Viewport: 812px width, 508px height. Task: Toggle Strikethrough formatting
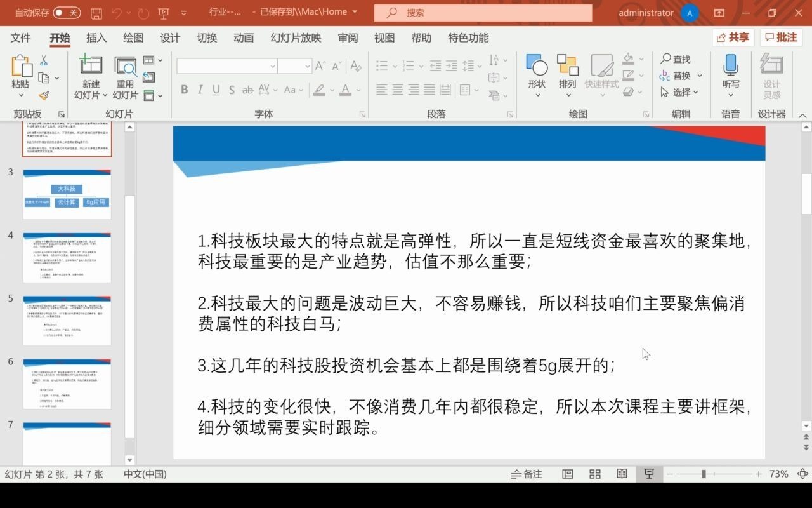[x=248, y=90]
